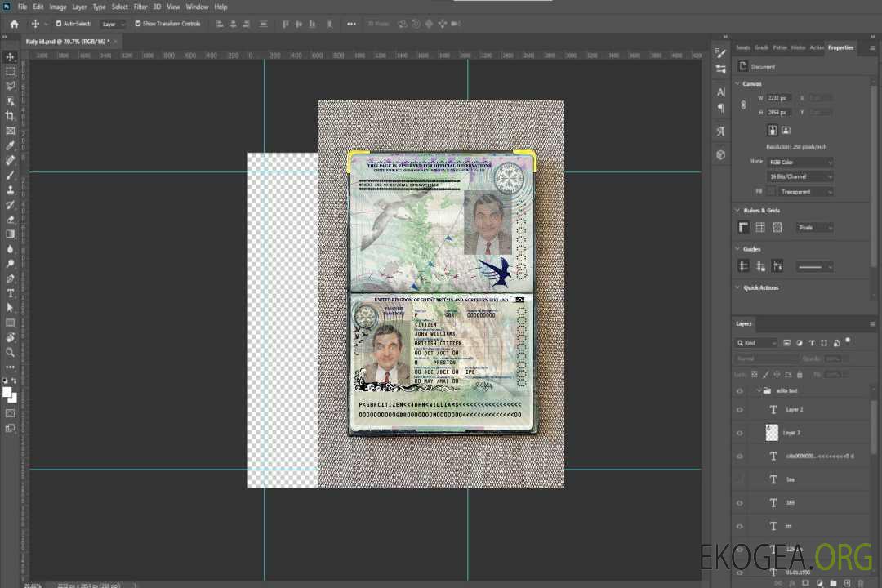882x588 pixels.
Task: Hide the '169' text layer
Action: point(740,503)
